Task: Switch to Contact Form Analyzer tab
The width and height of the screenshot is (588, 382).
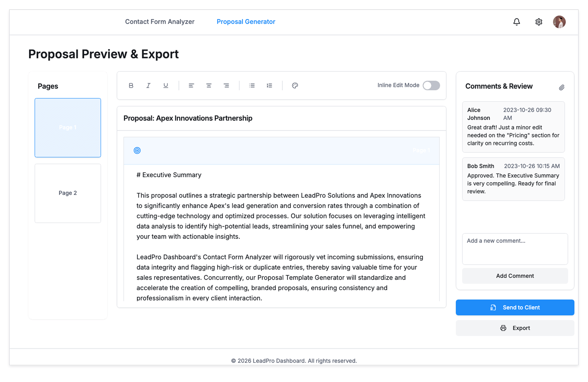Action: pos(160,22)
